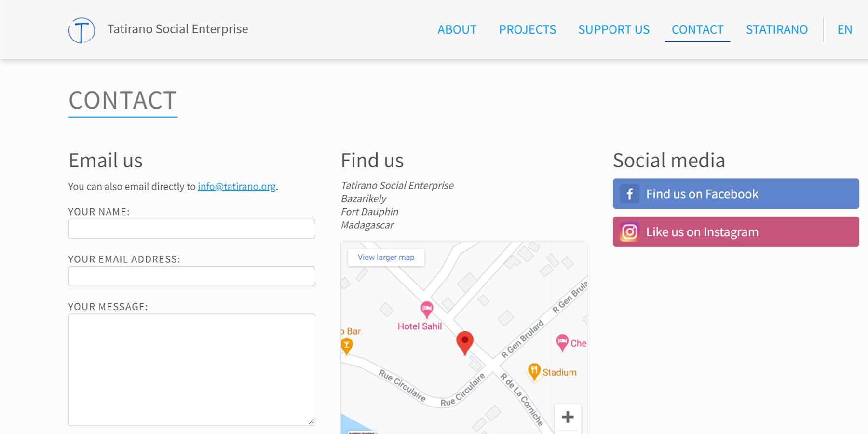Click the Tatirano circular T logo
This screenshot has width=868, height=434.
click(81, 30)
